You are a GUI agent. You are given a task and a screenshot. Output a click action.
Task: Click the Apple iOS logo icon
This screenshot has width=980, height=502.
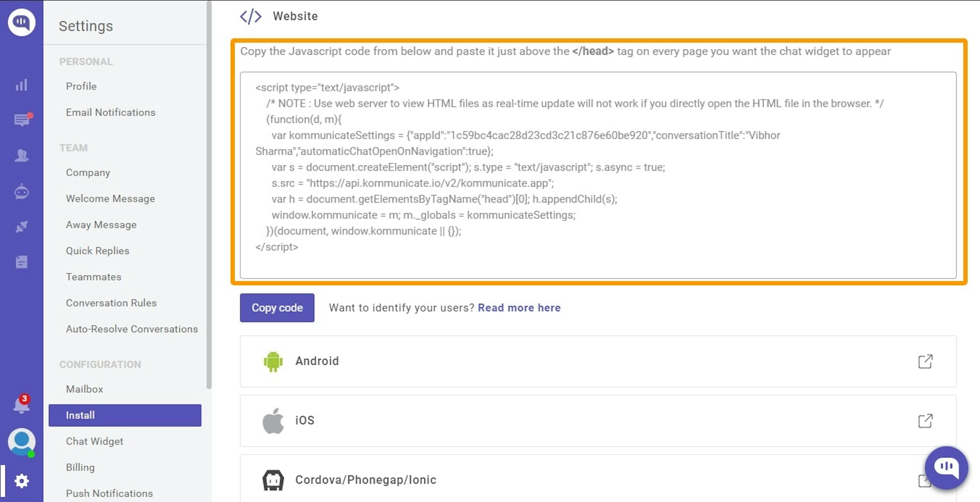point(273,421)
